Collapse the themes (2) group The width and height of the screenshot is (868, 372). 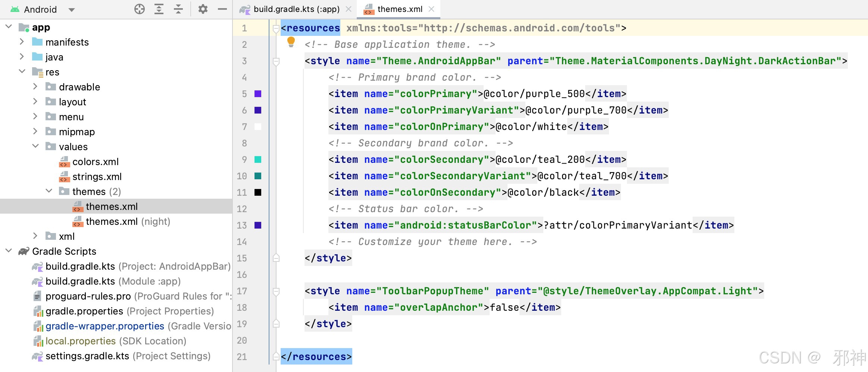(x=49, y=191)
